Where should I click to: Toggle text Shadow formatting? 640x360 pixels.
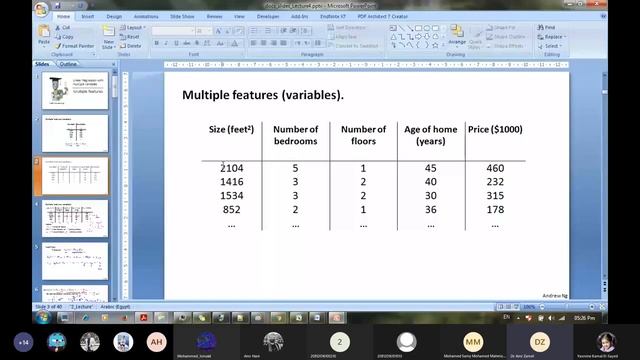point(197,43)
